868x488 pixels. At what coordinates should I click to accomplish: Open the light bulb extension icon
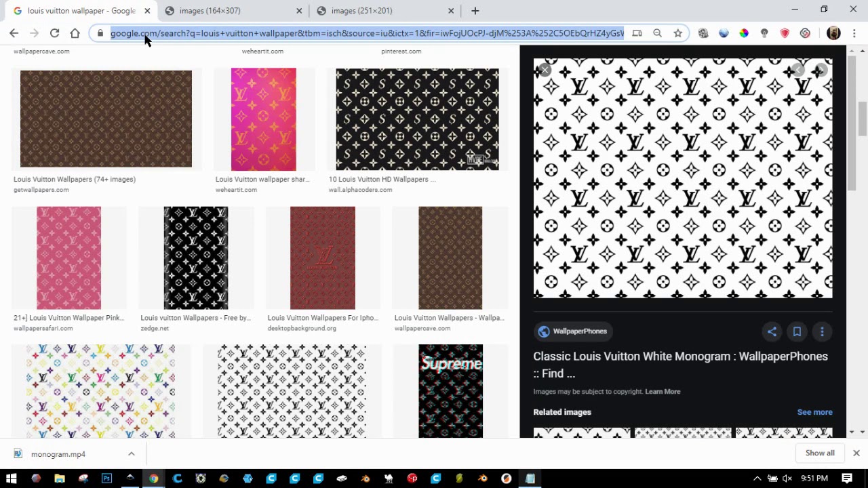[x=764, y=33]
